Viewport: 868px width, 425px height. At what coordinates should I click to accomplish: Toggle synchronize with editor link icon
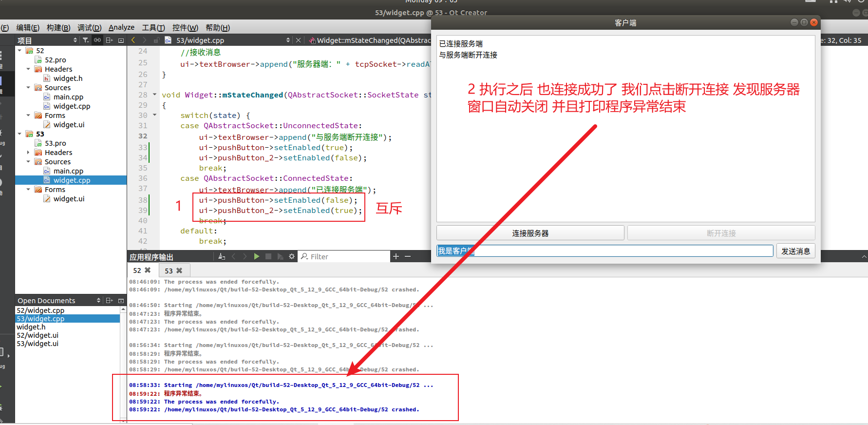click(97, 40)
